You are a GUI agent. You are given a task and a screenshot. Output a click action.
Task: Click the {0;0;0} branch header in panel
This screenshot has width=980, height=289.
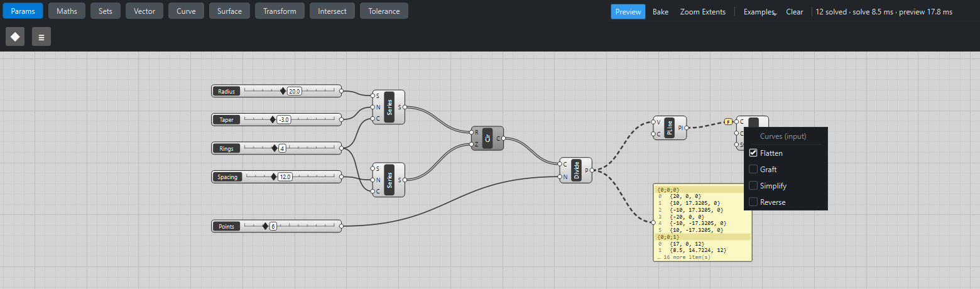click(702, 189)
